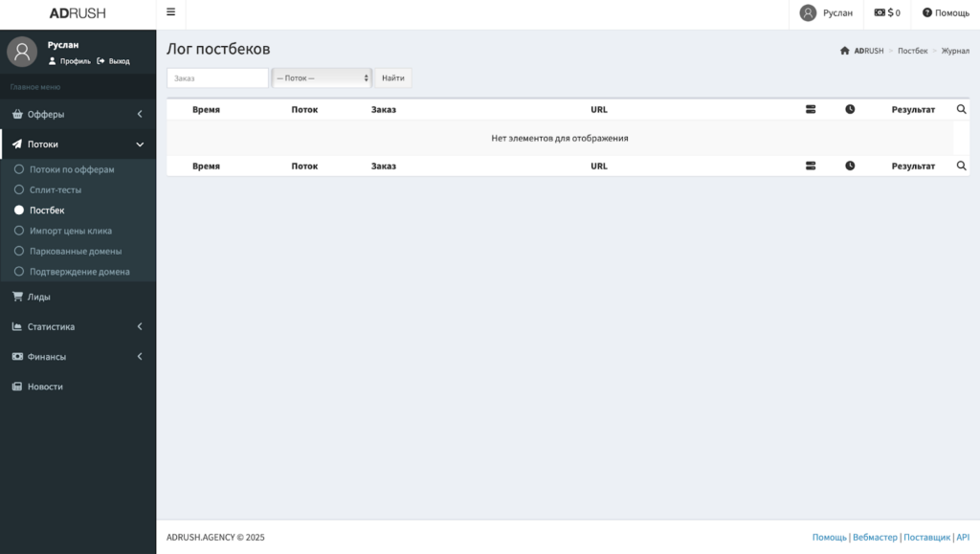This screenshot has width=980, height=554.
Task: Click the magnifier icon in bottom header row
Action: 961,166
